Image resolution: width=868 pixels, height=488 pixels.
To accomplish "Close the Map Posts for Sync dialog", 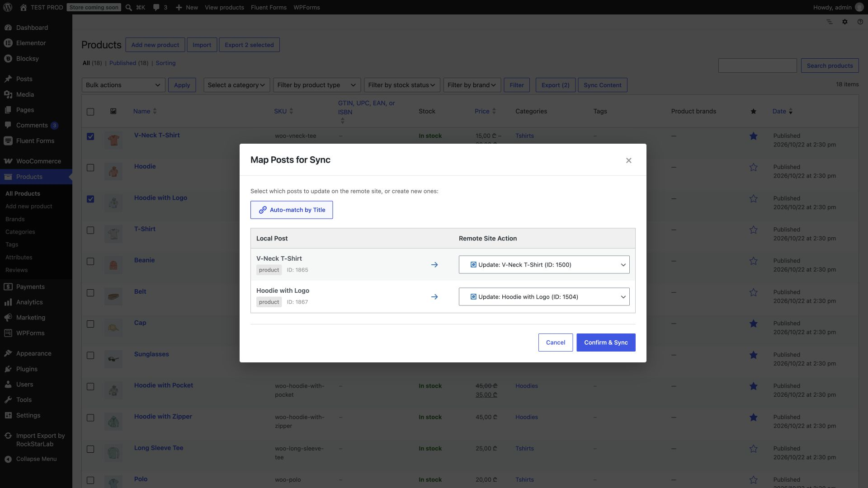I will (x=628, y=160).
